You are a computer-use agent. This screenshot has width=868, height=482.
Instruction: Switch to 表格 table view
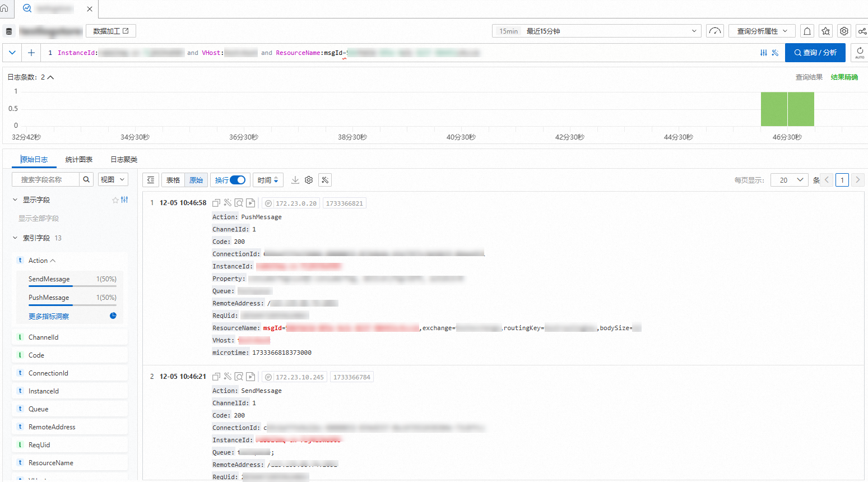click(173, 180)
